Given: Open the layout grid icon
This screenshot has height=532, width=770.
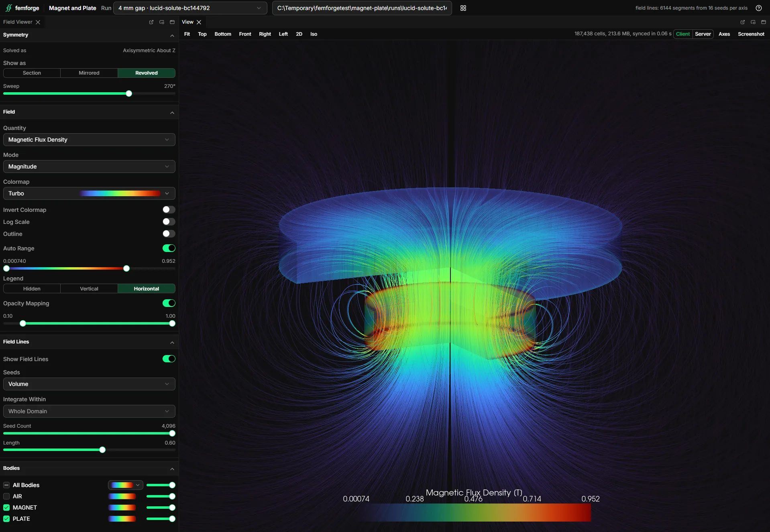Looking at the screenshot, I should click(463, 8).
